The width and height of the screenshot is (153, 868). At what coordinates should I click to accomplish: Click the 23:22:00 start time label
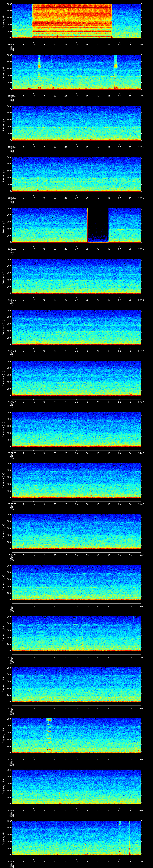pos(12,453)
